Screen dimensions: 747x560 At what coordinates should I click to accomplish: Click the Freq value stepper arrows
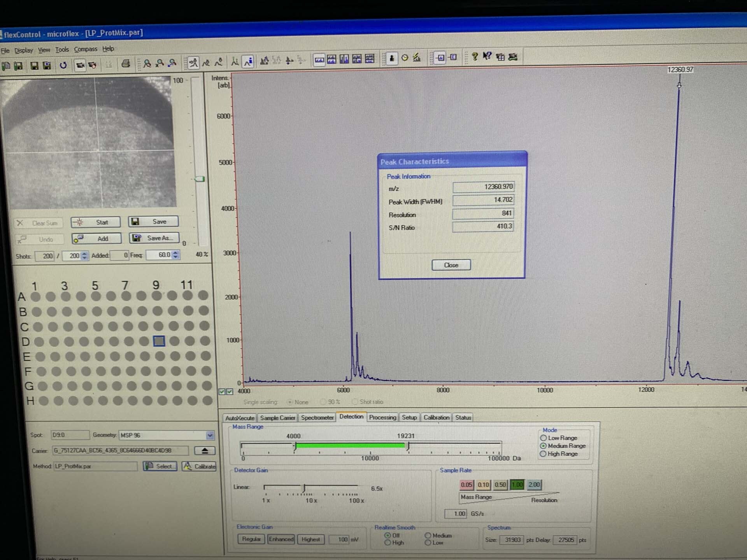click(x=175, y=255)
